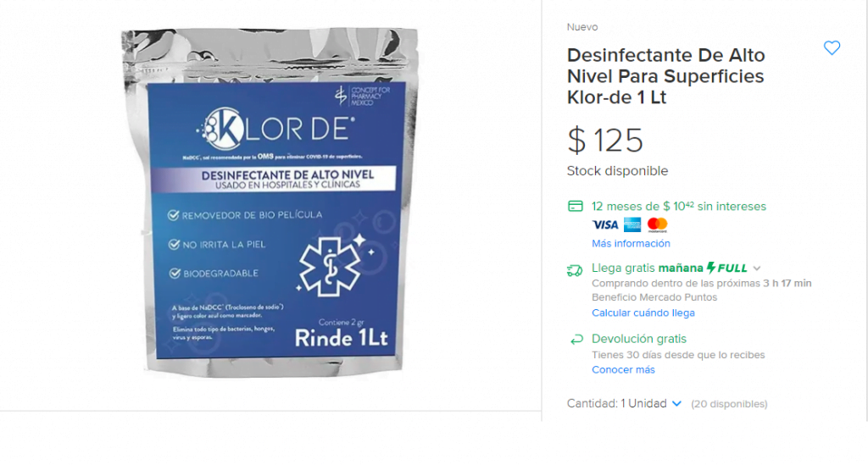Expand shipping options chevron next to FULL

(x=757, y=268)
